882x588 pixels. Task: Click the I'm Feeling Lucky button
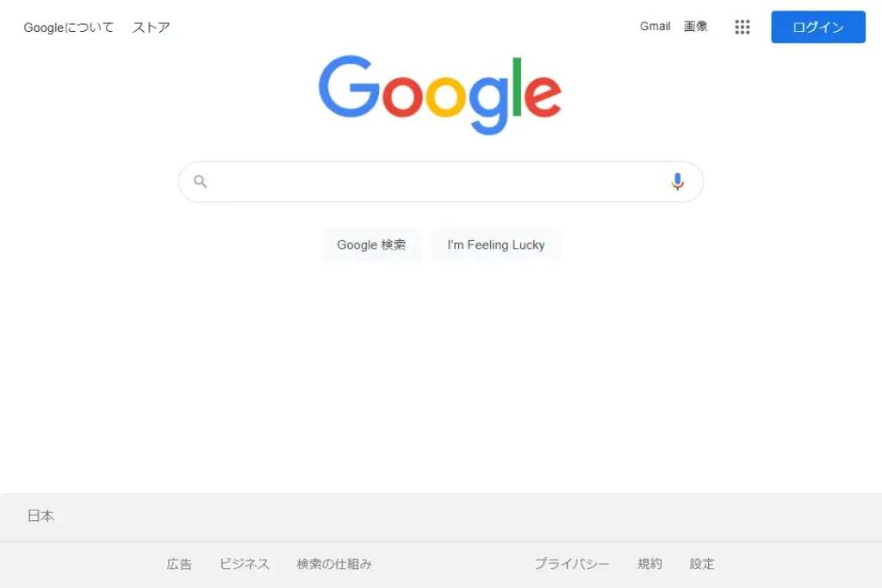click(495, 245)
